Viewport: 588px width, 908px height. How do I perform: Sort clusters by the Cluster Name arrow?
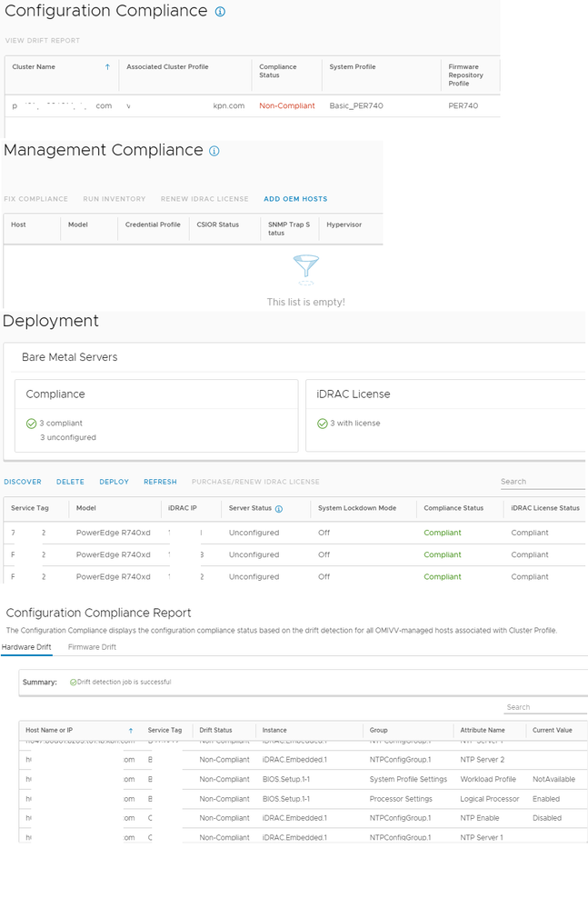107,67
